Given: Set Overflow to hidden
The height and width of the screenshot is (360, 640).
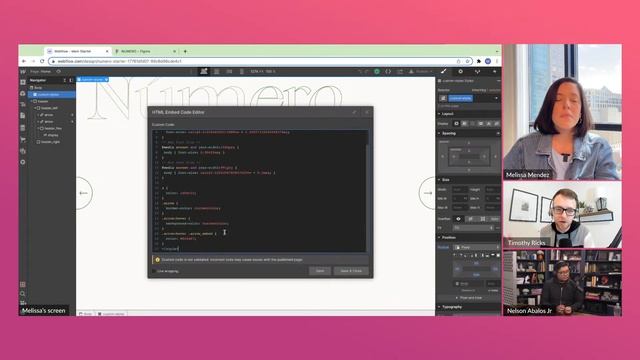Looking at the screenshot, I should click(471, 219).
